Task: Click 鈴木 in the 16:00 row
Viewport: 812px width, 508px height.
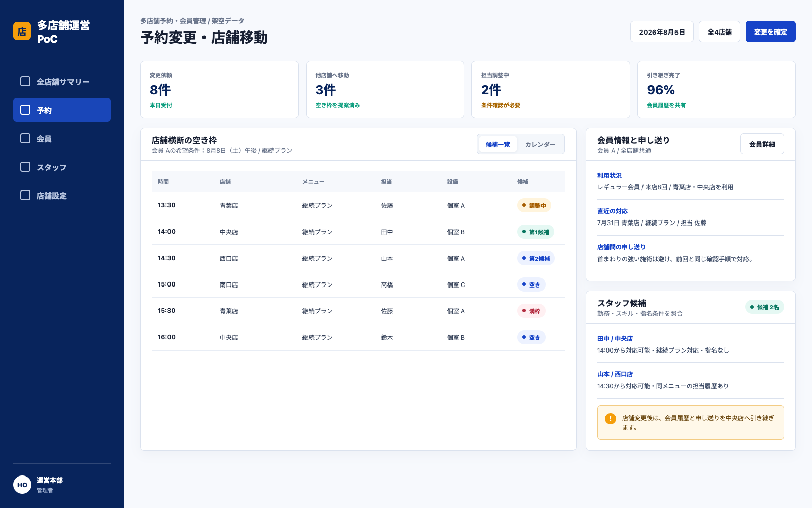Action: coord(387,337)
